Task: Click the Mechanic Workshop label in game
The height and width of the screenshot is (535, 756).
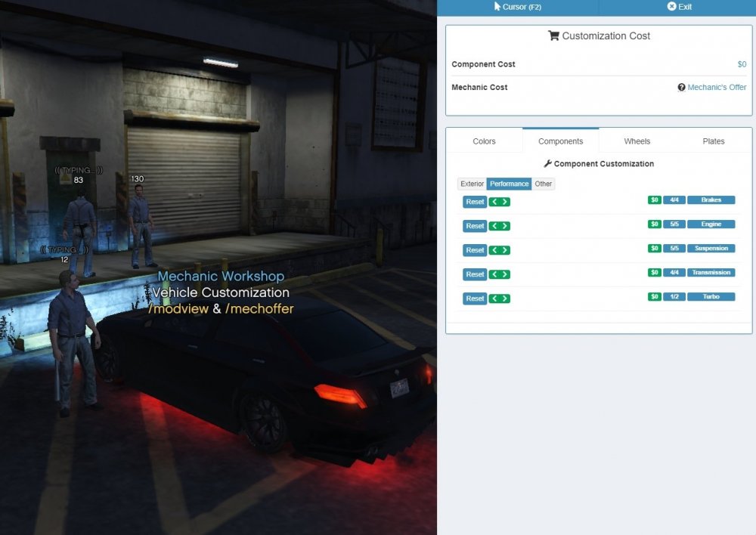Action: (x=221, y=276)
